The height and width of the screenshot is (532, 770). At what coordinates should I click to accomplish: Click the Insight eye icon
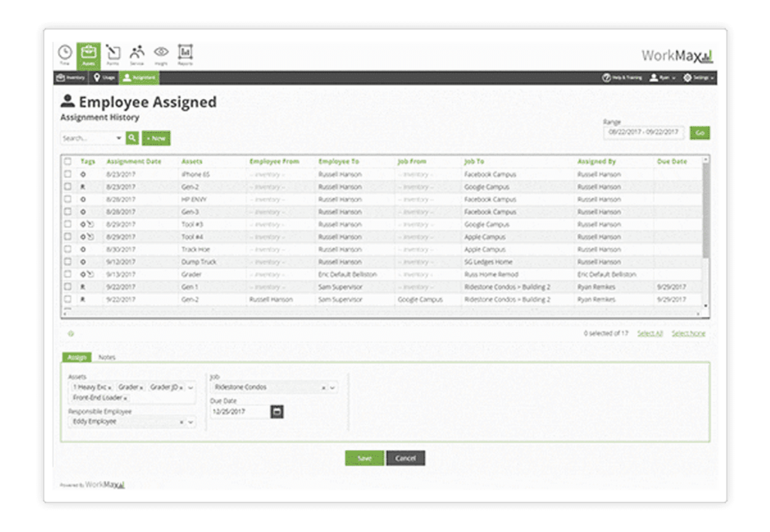(161, 53)
